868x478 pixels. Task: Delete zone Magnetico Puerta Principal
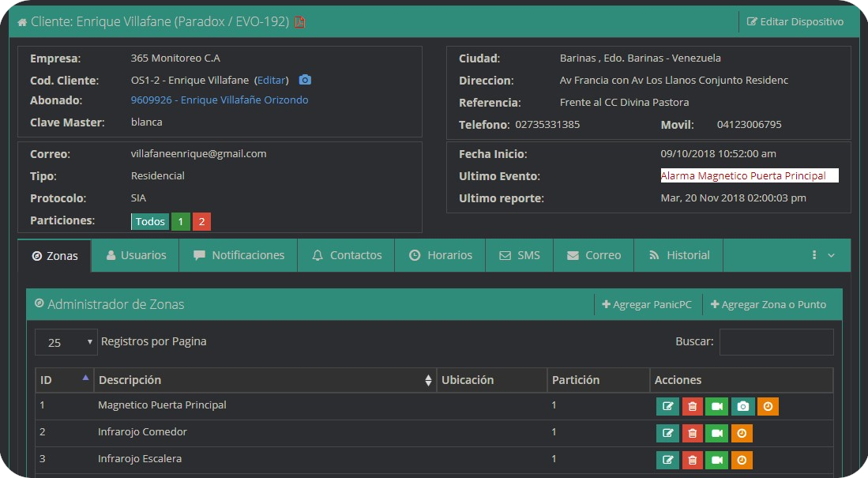click(693, 406)
